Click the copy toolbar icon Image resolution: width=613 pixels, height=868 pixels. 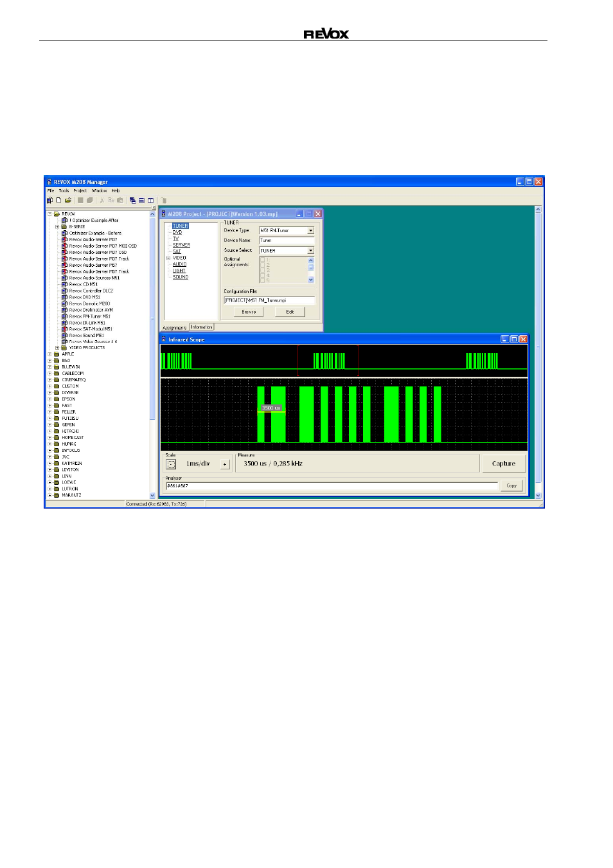point(111,201)
